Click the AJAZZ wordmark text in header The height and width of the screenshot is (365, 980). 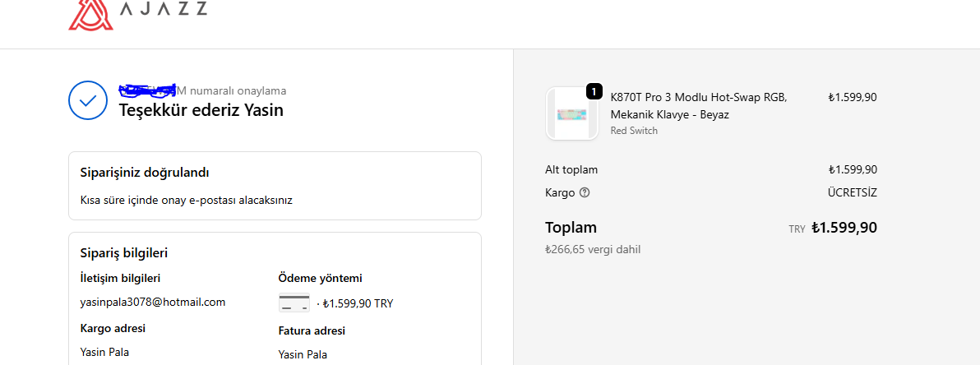click(x=163, y=10)
